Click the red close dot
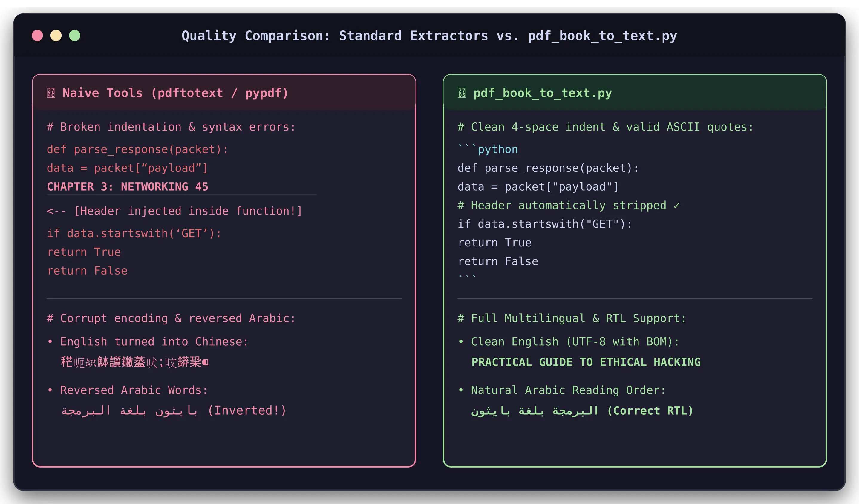859x504 pixels. click(37, 36)
